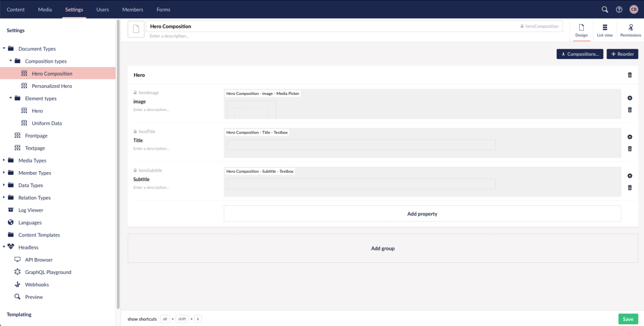Click Add property in Hero group
This screenshot has width=644, height=326.
(x=422, y=213)
